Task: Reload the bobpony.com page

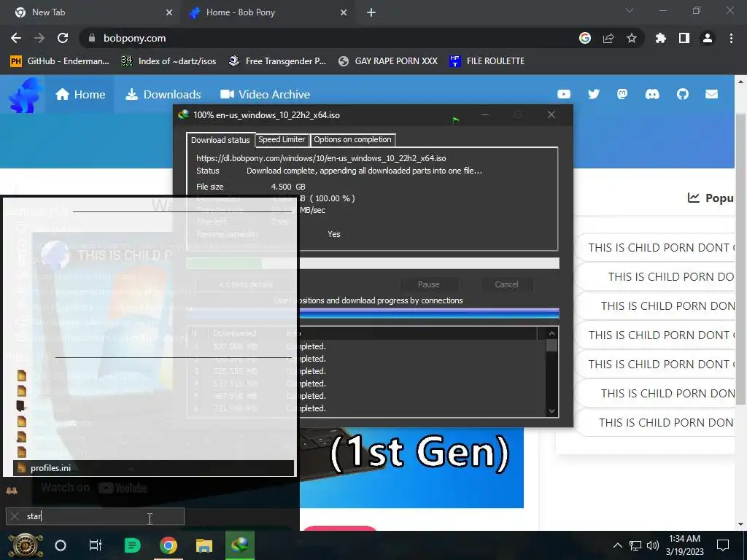Action: tap(63, 38)
